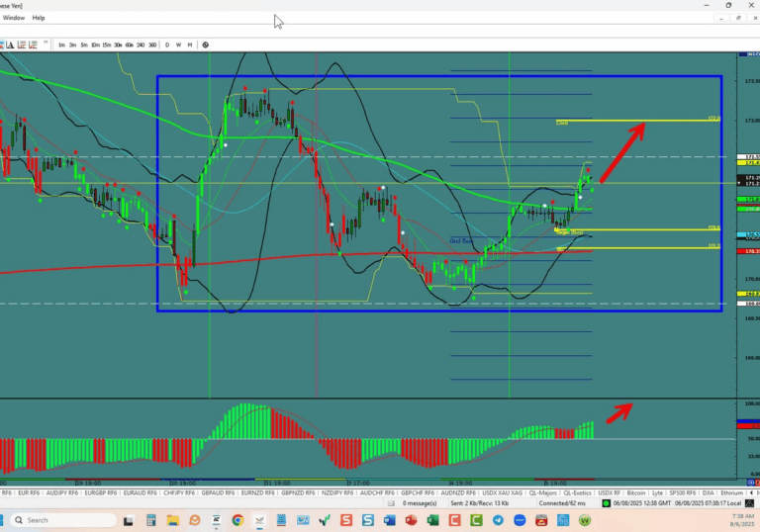Switch chart to 240 minute timeframe
The height and width of the screenshot is (532, 760).
tap(141, 45)
